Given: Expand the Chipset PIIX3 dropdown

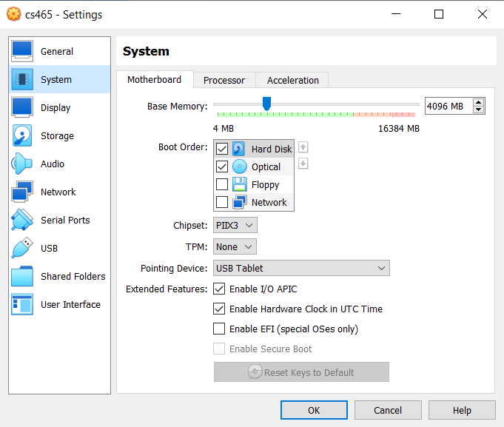Looking at the screenshot, I should click(235, 225).
